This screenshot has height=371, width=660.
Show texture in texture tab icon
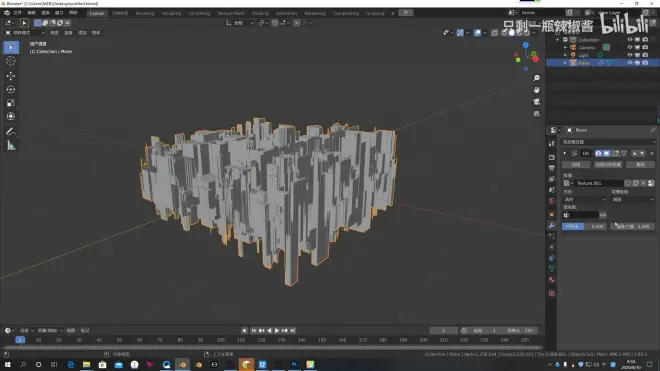point(651,183)
